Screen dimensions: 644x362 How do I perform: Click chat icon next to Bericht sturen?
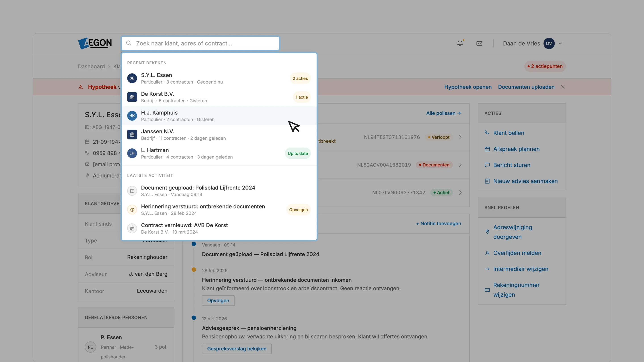[487, 165]
